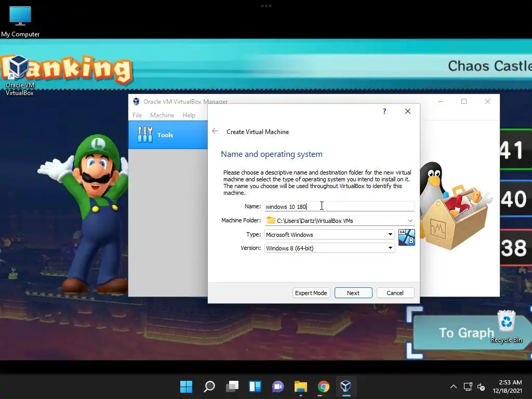Open taskbar Search
The width and height of the screenshot is (532, 399).
click(x=209, y=387)
